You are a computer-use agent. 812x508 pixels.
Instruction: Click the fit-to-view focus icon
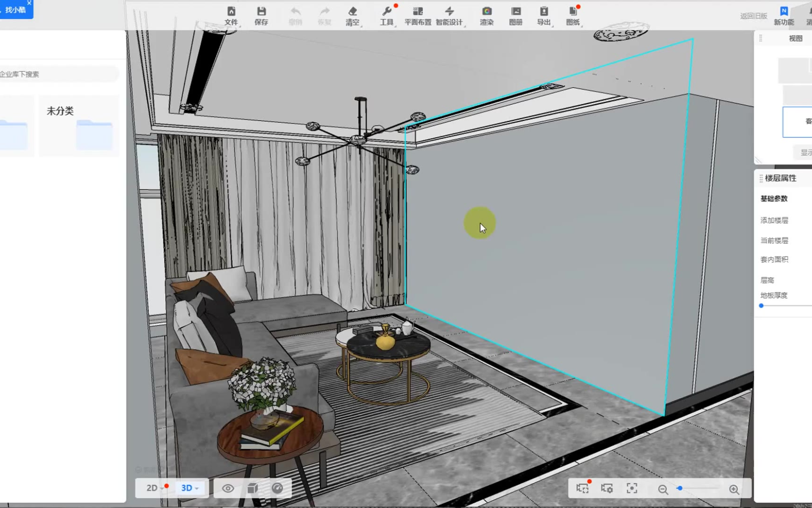632,488
